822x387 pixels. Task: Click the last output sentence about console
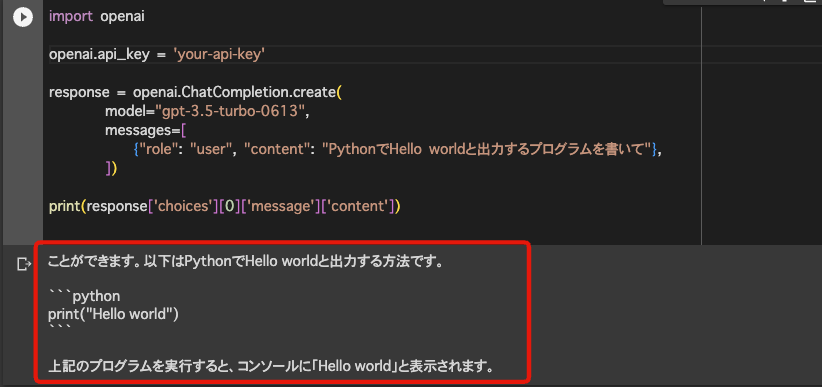tap(271, 366)
